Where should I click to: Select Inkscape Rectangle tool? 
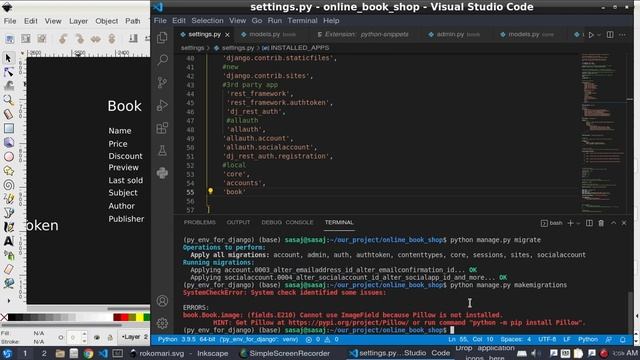click(x=8, y=128)
